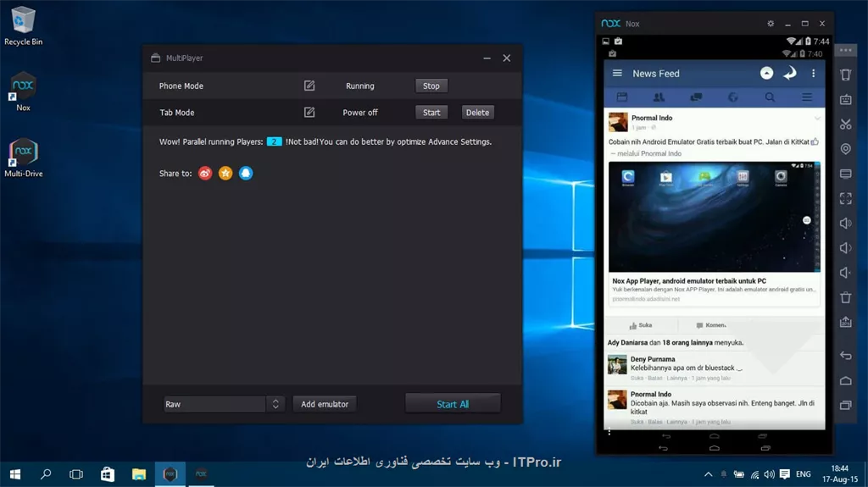The height and width of the screenshot is (487, 868).
Task: Open Windows Store from taskbar
Action: 108,474
